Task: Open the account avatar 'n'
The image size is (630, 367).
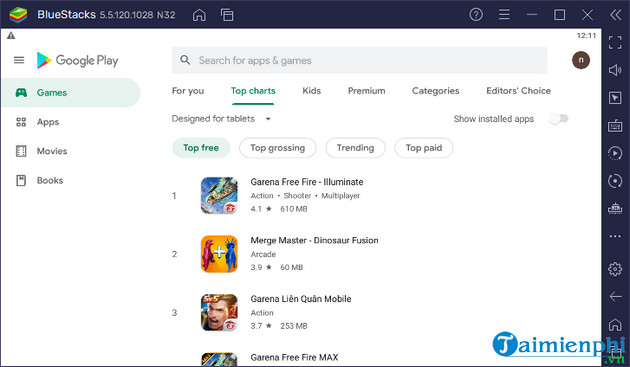Action: 581,60
